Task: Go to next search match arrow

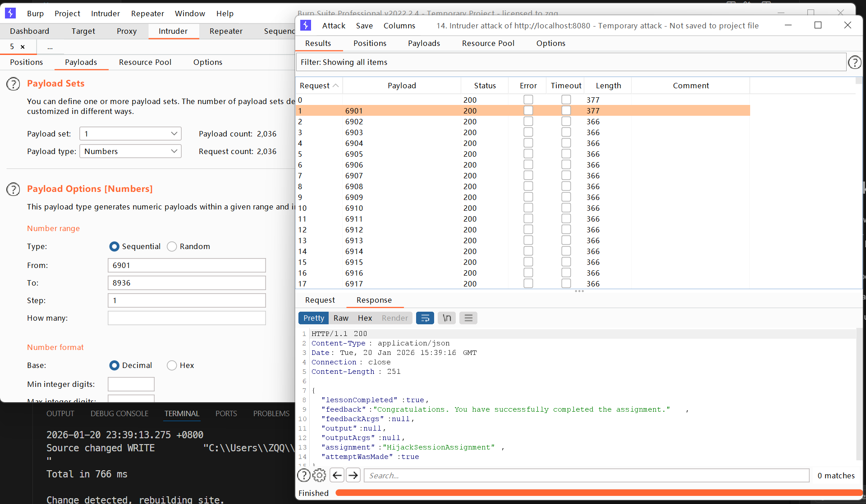Action: coord(353,475)
